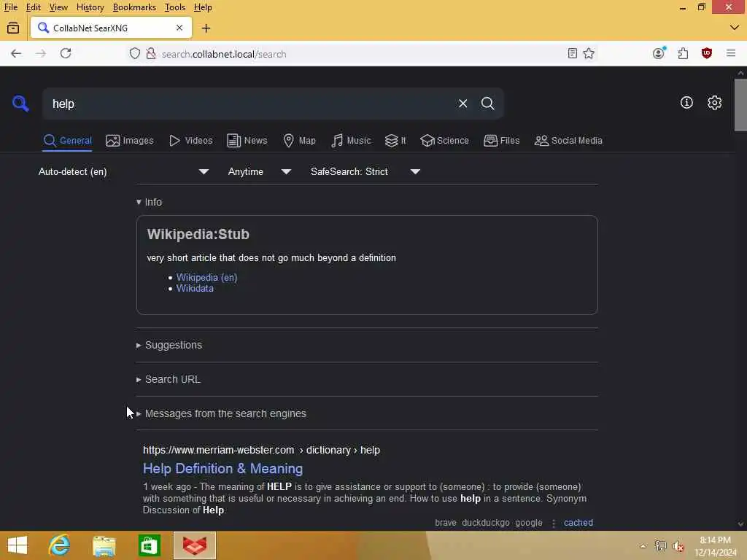The height and width of the screenshot is (560, 747).
Task: Open the Wikidata link
Action: click(195, 288)
